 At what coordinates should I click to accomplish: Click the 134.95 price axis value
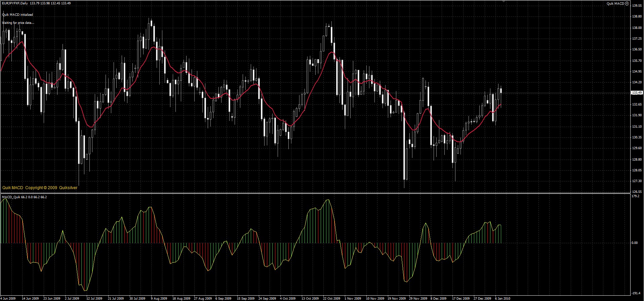(x=637, y=72)
